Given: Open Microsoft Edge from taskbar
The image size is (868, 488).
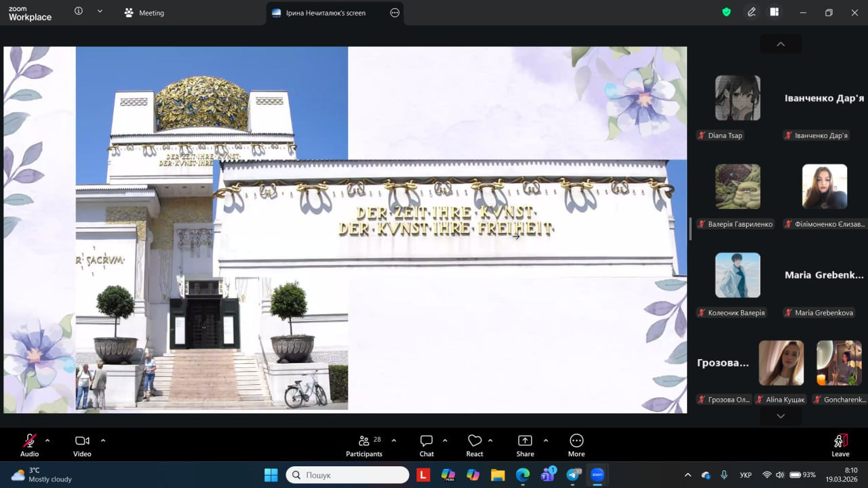Looking at the screenshot, I should pyautogui.click(x=523, y=474).
